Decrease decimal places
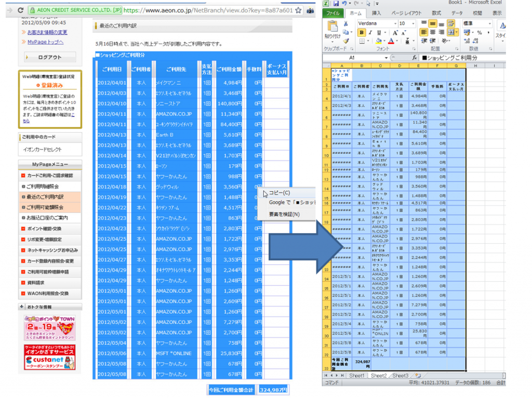 coord(476,41)
